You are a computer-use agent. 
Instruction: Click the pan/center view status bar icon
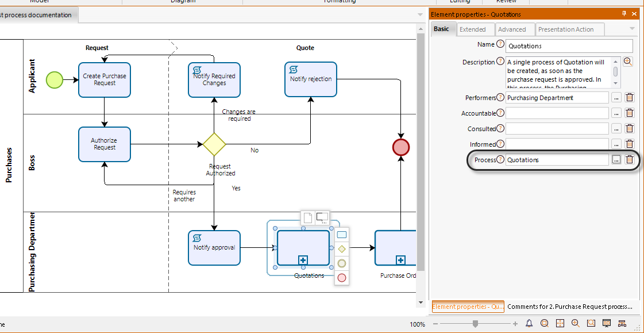tap(560, 323)
